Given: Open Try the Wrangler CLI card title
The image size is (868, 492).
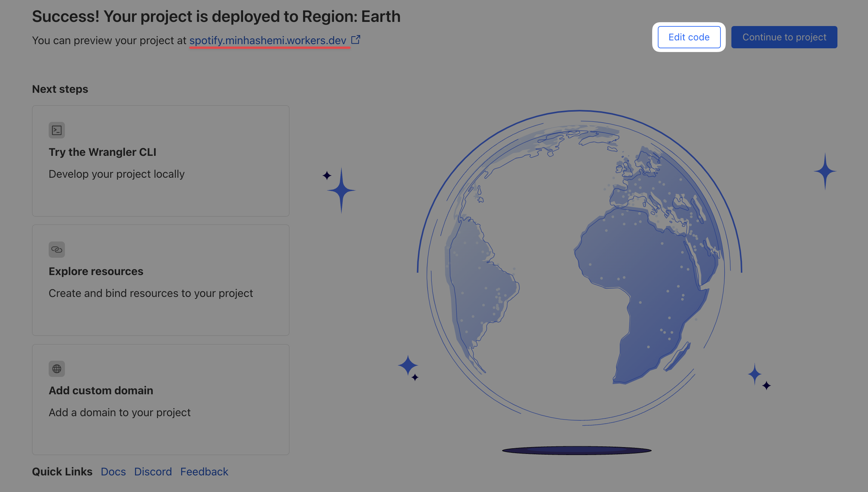Looking at the screenshot, I should pos(102,152).
